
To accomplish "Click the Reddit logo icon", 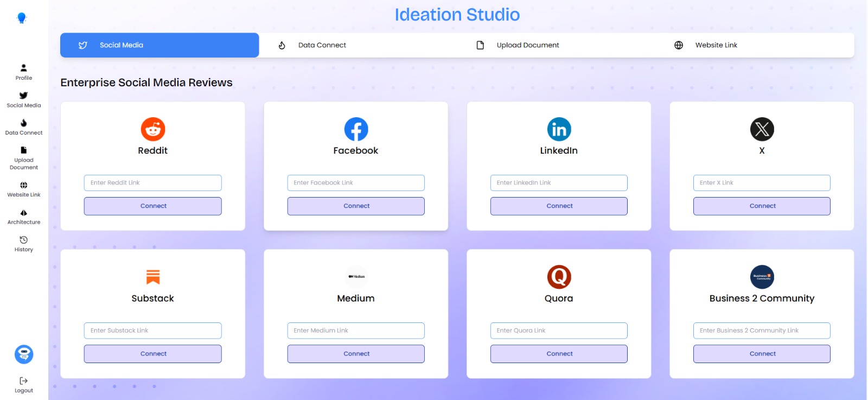I will tap(153, 129).
